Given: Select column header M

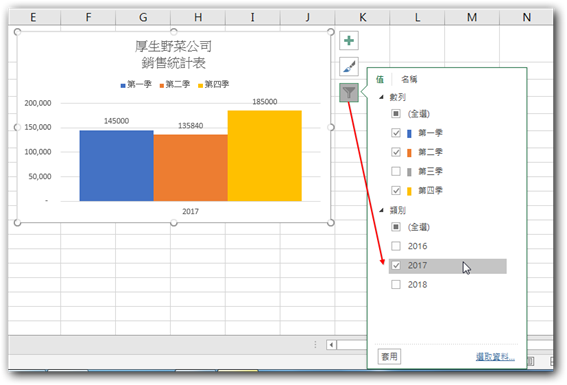Looking at the screenshot, I should [x=472, y=17].
